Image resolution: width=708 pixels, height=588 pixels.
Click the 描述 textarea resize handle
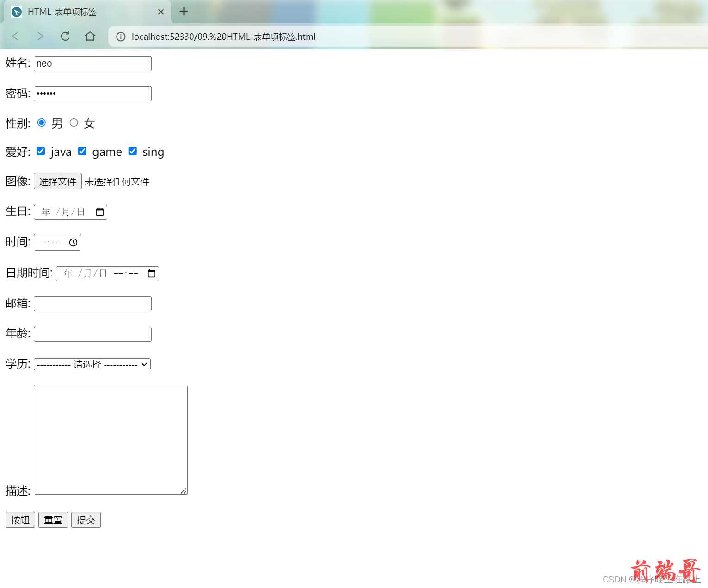[184, 490]
